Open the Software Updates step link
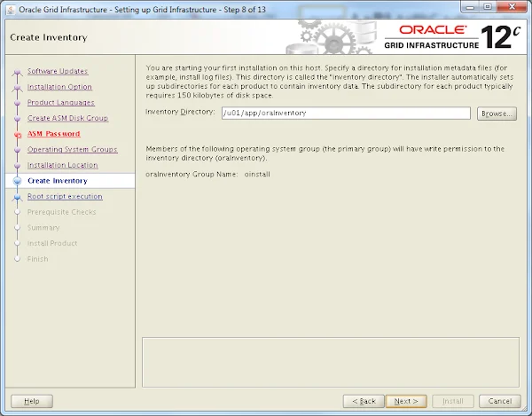 point(58,71)
